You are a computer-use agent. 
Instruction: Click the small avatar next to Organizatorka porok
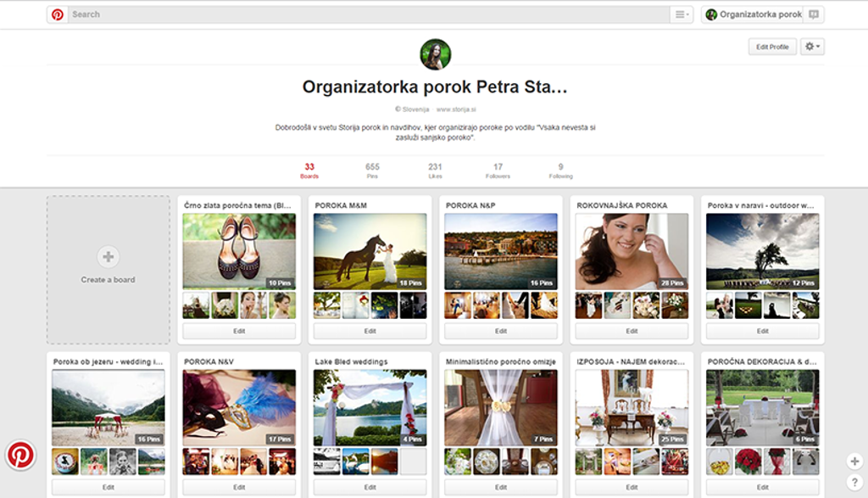pos(711,14)
